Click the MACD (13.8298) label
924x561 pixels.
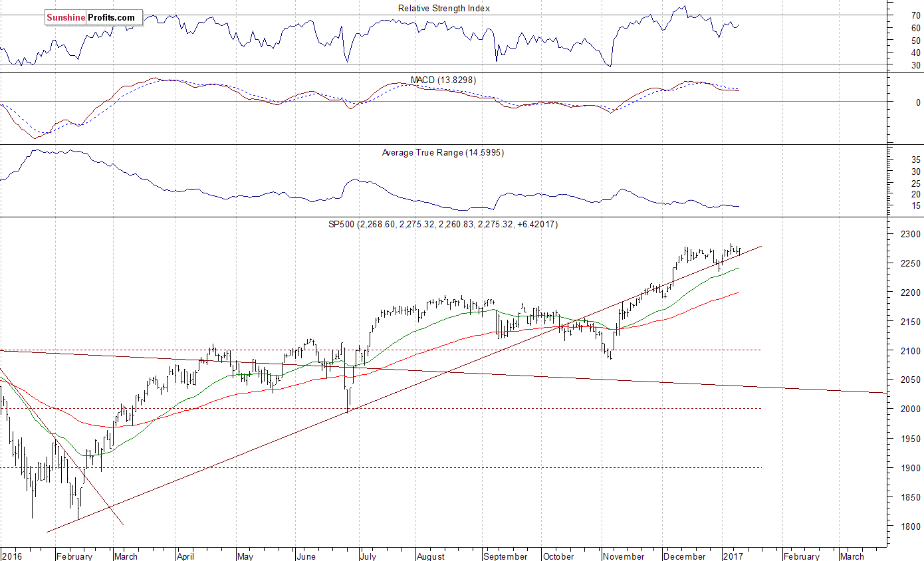tap(443, 80)
